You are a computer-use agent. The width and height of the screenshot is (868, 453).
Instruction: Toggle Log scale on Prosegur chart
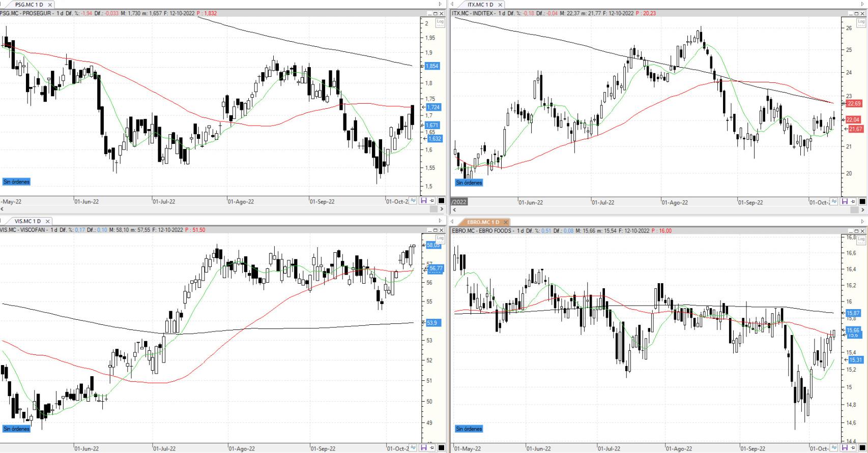coord(440,22)
